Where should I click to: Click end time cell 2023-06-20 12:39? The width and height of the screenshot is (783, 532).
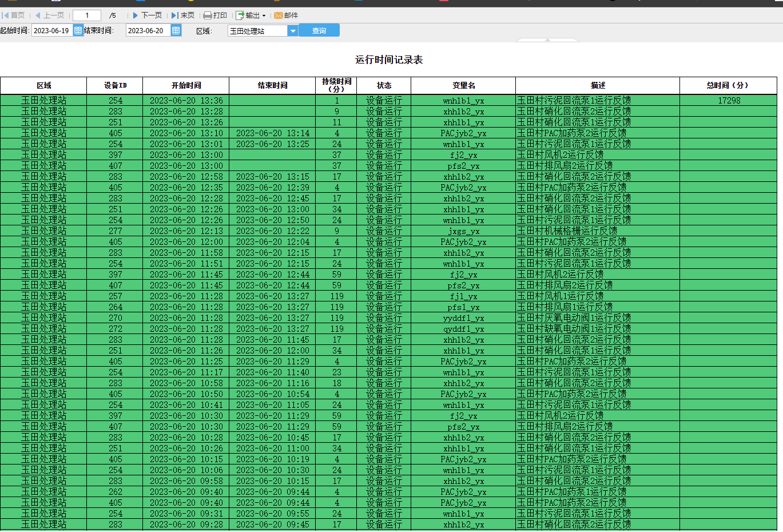pos(273,188)
